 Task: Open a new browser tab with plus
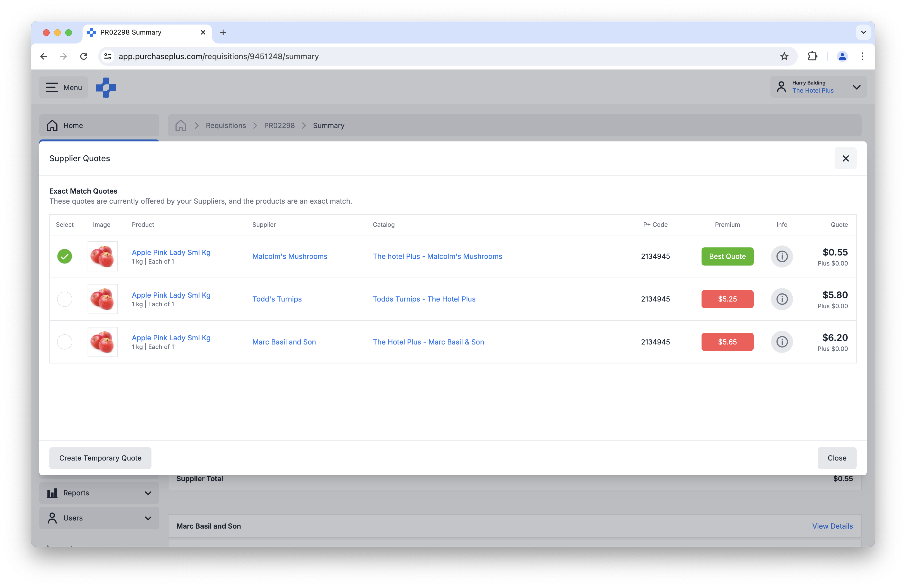(223, 32)
